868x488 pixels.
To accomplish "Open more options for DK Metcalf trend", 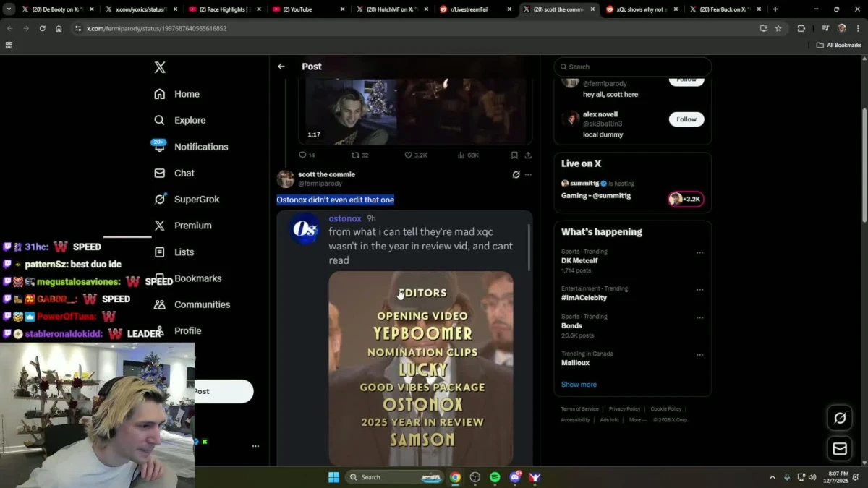I will point(699,253).
